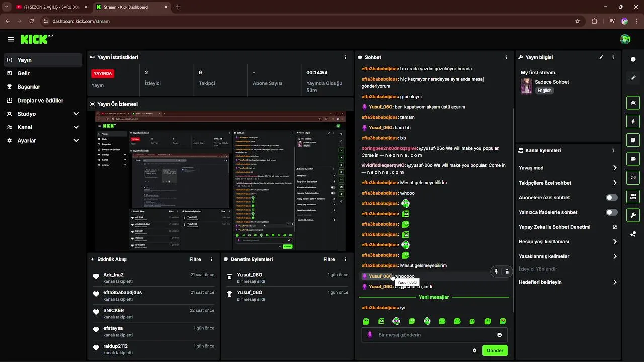Open Yavaş mod settings arrow
Viewport: 644px width, 362px height.
[x=614, y=168]
